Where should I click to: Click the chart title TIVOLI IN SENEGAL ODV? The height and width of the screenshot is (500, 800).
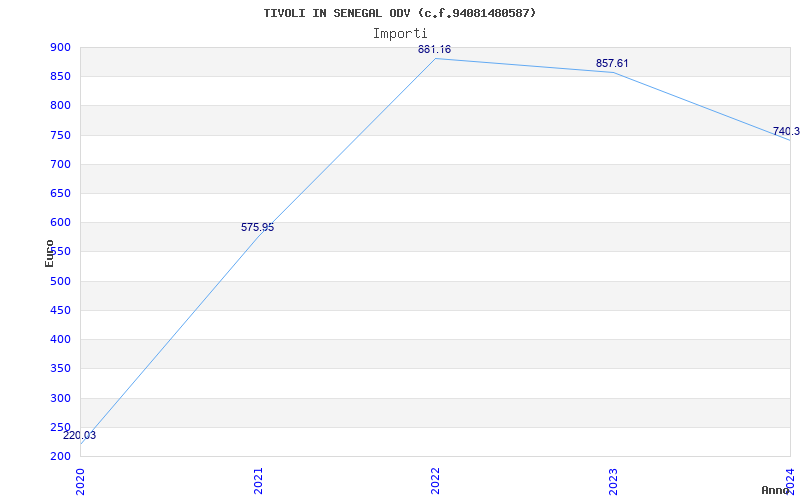399,13
